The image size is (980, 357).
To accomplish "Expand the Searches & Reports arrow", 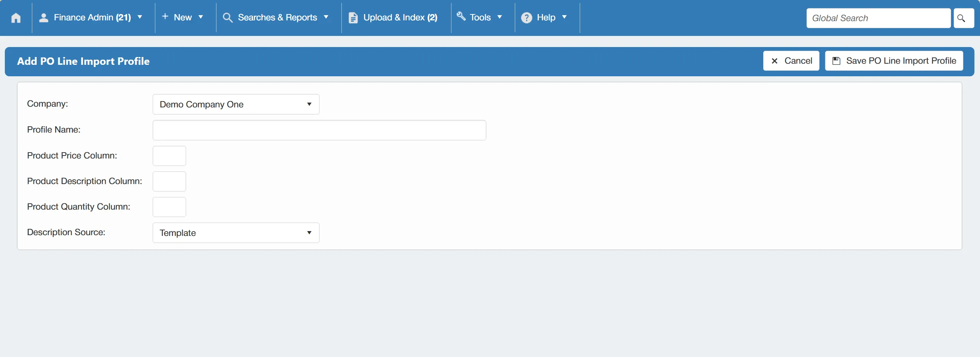I will [x=326, y=17].
